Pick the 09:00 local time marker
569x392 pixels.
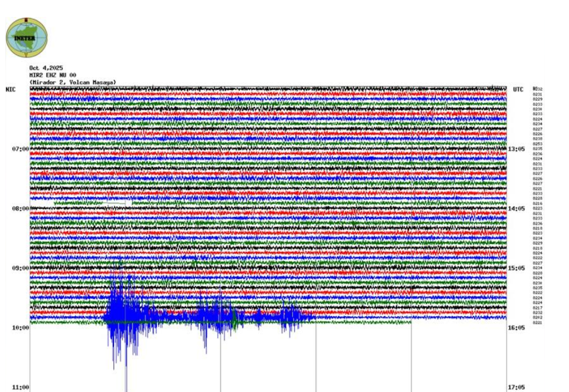pyautogui.click(x=20, y=268)
